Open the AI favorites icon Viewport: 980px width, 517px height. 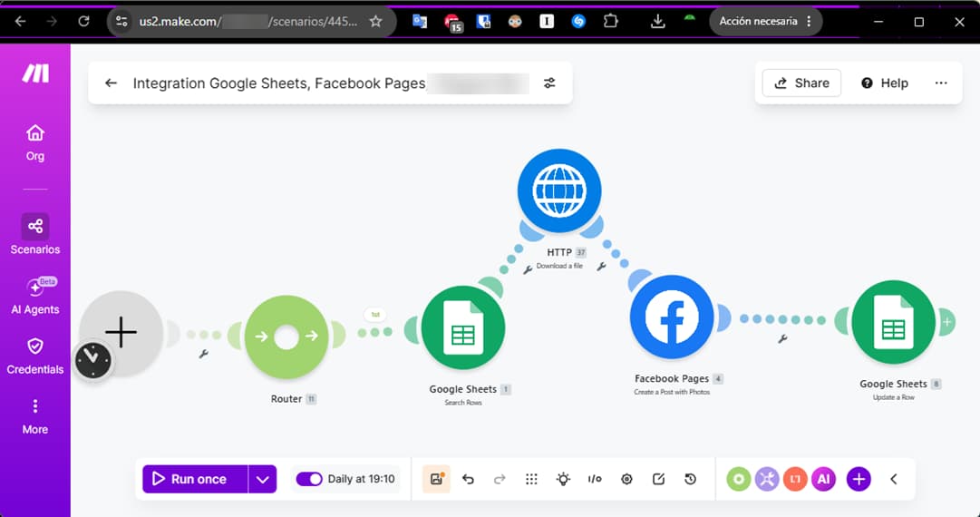pyautogui.click(x=824, y=480)
